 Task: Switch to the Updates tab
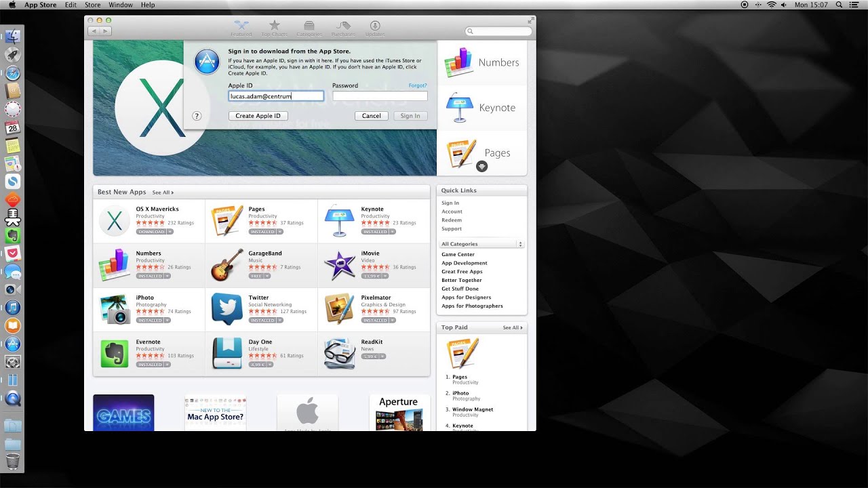click(375, 28)
